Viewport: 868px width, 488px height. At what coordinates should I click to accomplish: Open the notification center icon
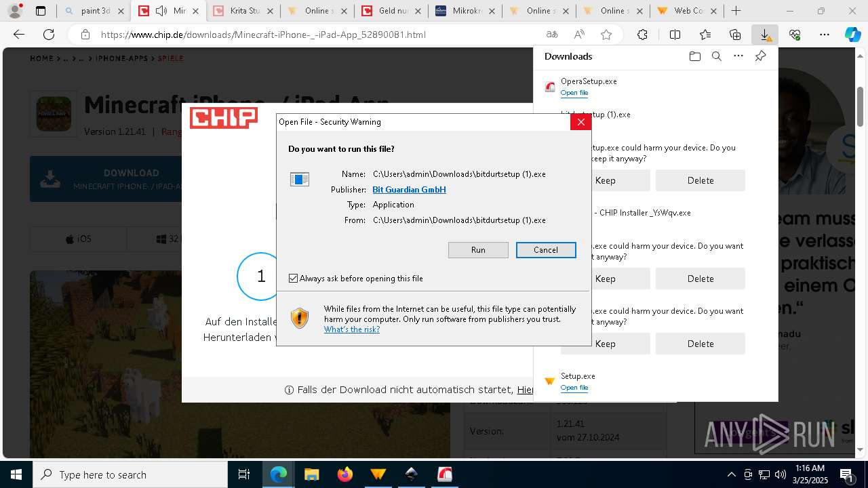click(847, 474)
